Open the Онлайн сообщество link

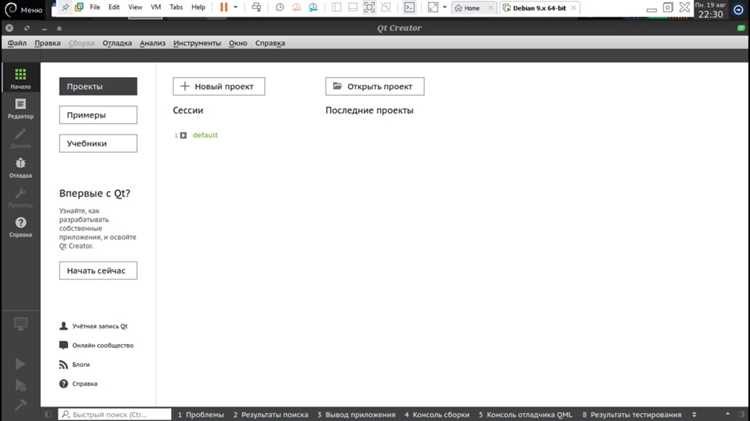click(x=103, y=345)
